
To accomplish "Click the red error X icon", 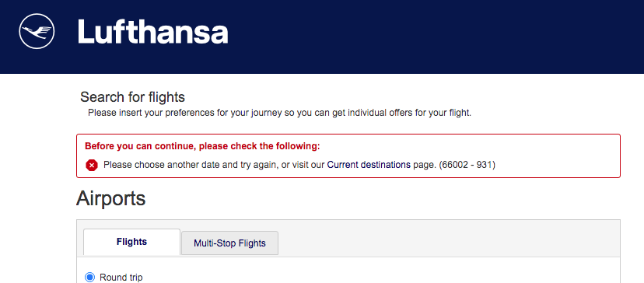I will coord(92,165).
